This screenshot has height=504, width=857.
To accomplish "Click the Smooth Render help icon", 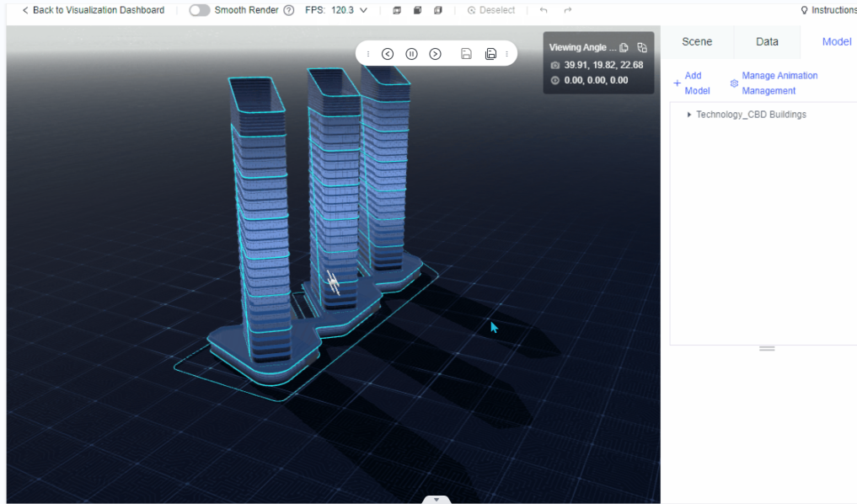I will tap(289, 10).
